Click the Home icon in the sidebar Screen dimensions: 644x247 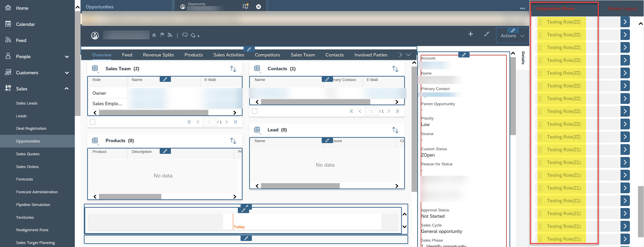click(8, 8)
